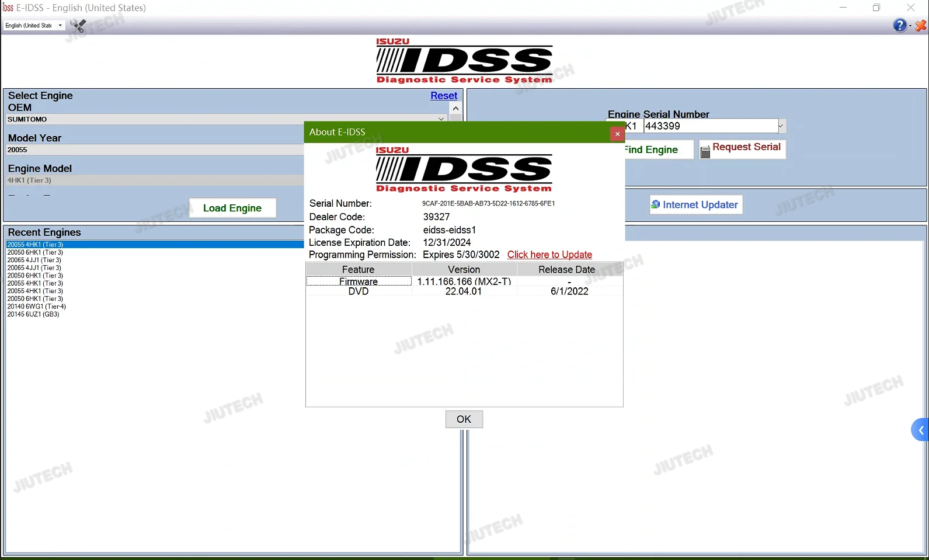This screenshot has height=560, width=929.
Task: Launch the Internet Updater
Action: [696, 205]
